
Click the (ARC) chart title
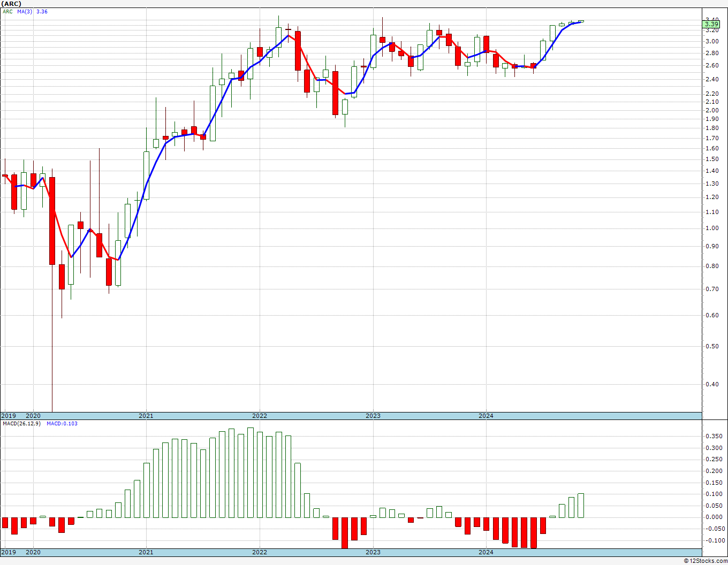(11, 4)
